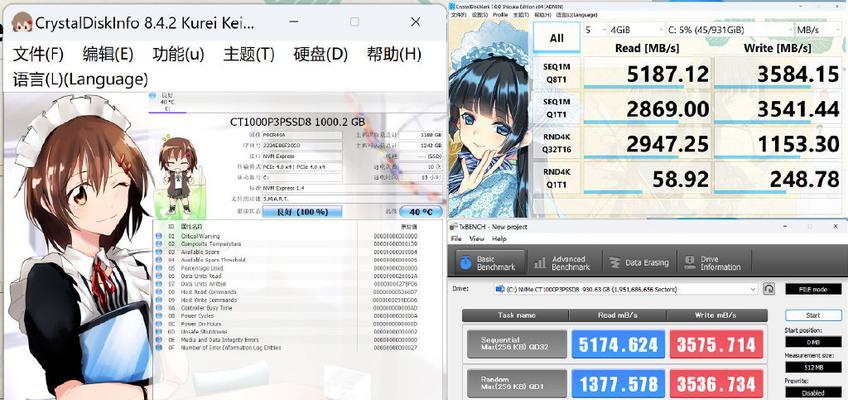Viewport: 848px width, 400px height.
Task: Click the 40 °C temperature button
Action: coord(421,212)
